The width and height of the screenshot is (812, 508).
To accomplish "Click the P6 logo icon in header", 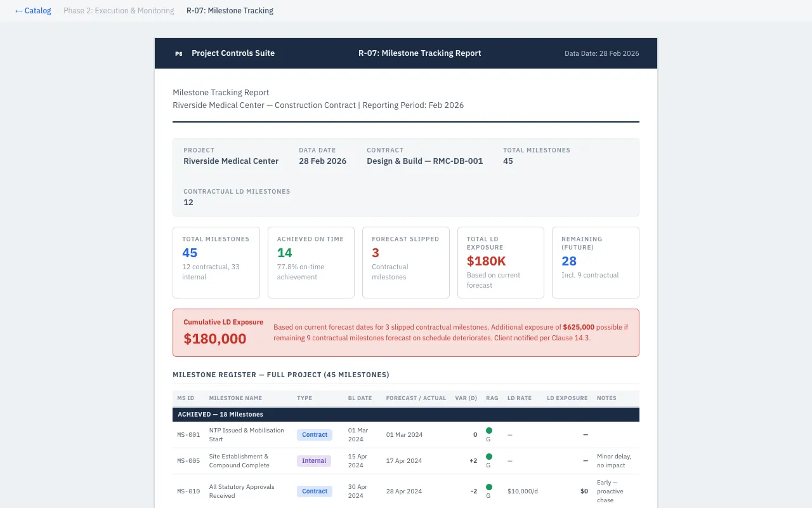I will tap(179, 53).
